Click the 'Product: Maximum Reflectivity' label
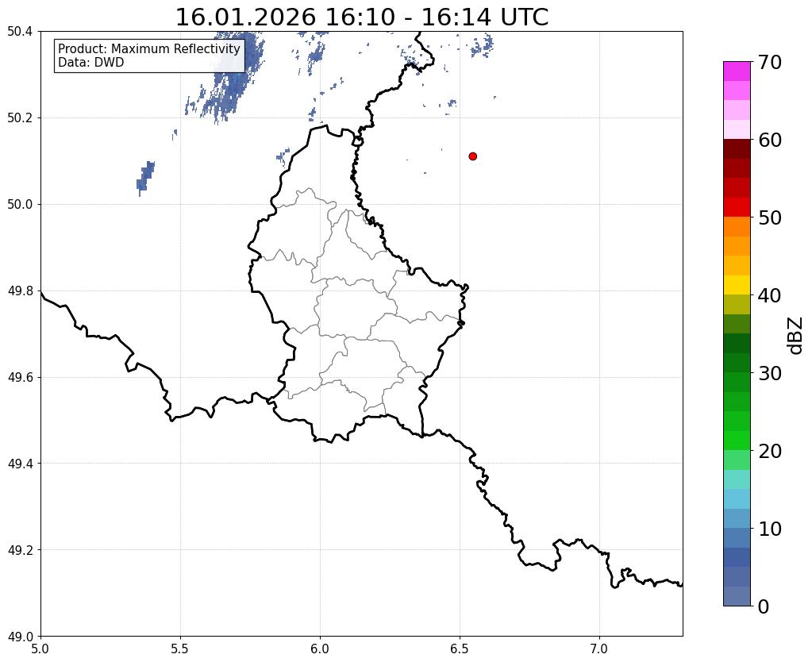The height and width of the screenshot is (662, 812). [149, 48]
